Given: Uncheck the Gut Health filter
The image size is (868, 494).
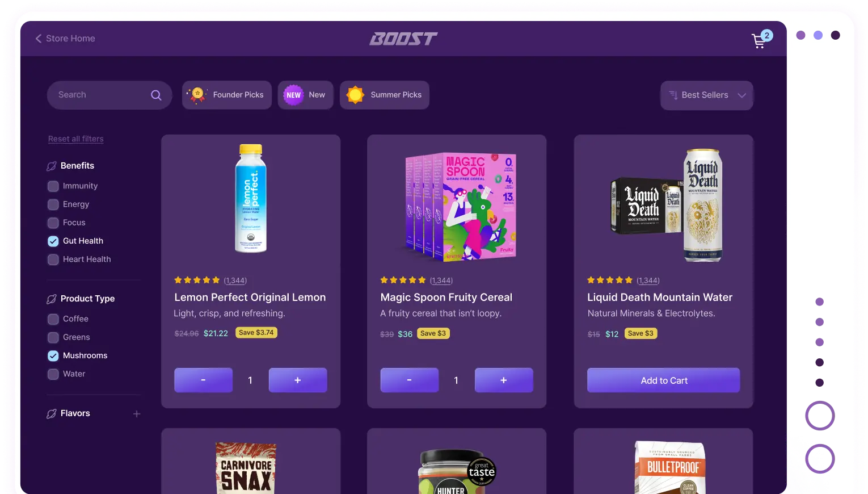Looking at the screenshot, I should point(53,241).
